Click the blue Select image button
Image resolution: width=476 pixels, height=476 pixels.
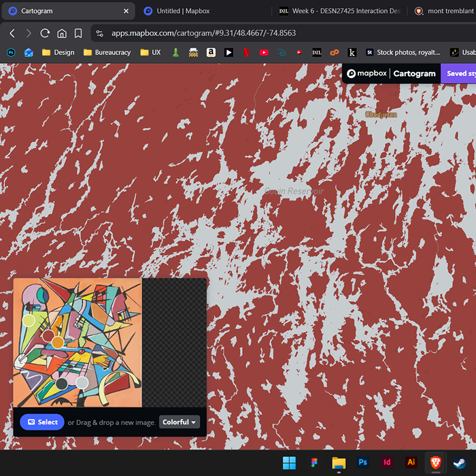tap(42, 422)
